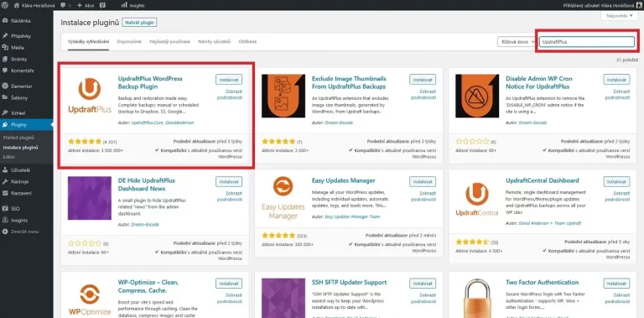Click the rating stars of UpdraftCentral Dashboard

(x=472, y=242)
